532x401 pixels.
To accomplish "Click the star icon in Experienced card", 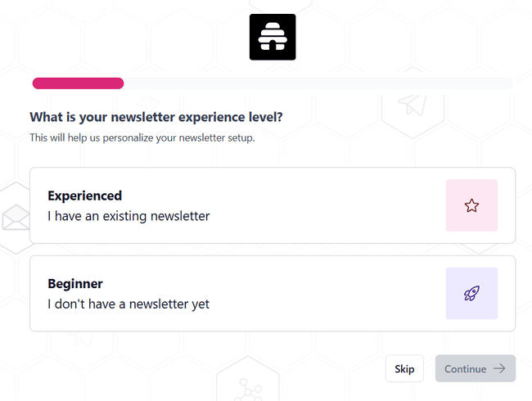I will [x=471, y=205].
